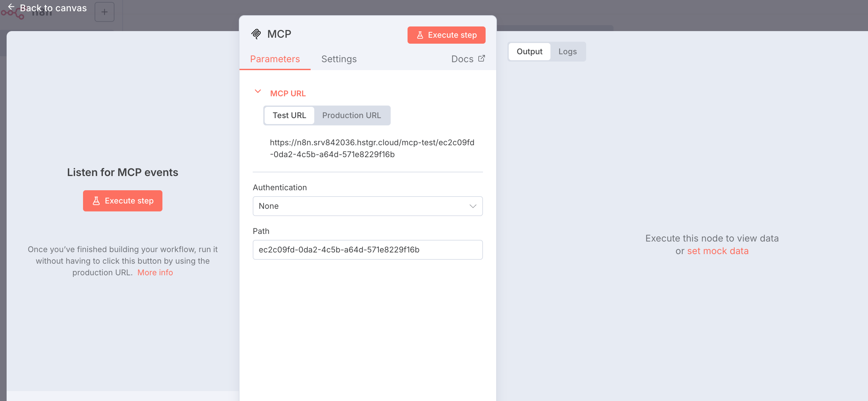The width and height of the screenshot is (868, 401).
Task: Click the Authentication dropdown arrow
Action: [x=473, y=206]
